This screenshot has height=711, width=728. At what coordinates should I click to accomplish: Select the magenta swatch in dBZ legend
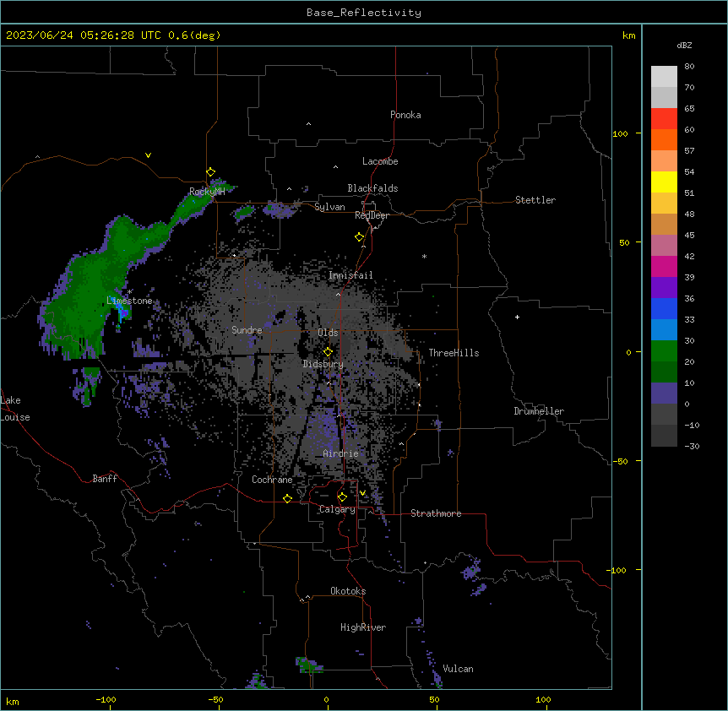click(x=664, y=266)
